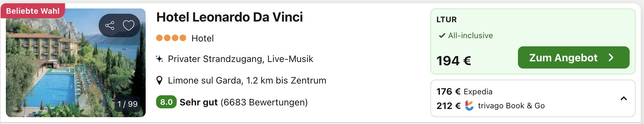The image size is (644, 124).
Task: Click the Zum Angebot button
Action: 573,57
